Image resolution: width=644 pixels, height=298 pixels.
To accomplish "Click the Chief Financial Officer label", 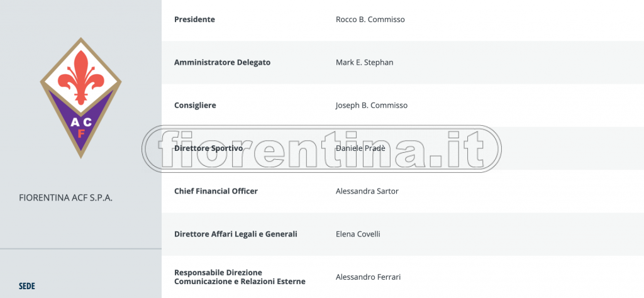I will (216, 191).
